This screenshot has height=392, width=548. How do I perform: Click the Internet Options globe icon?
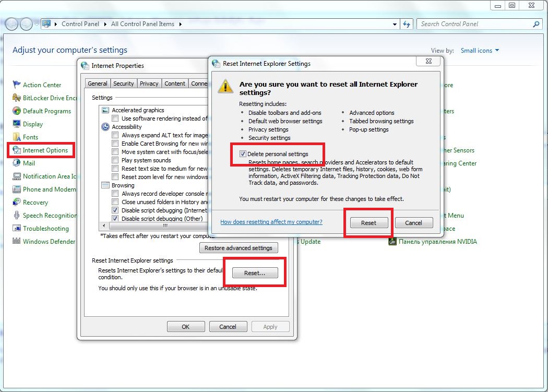click(16, 150)
